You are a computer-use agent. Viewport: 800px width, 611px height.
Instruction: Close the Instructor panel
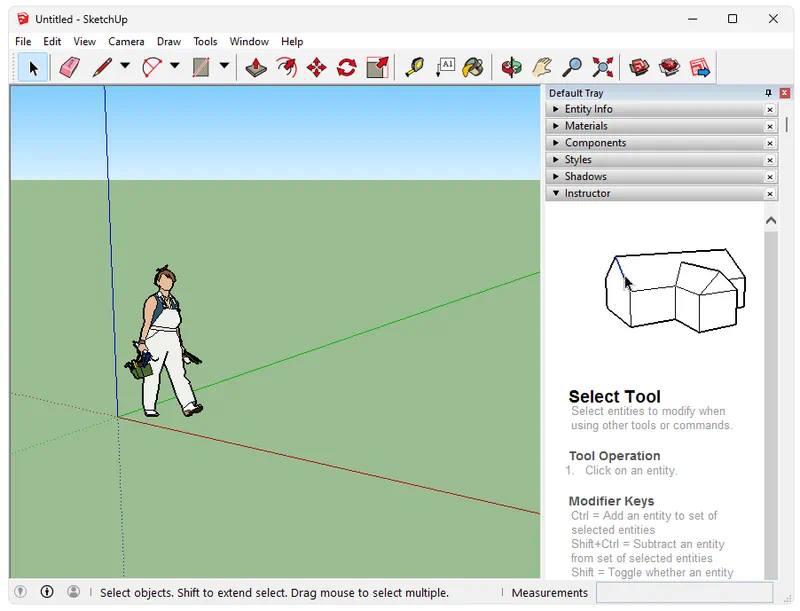tap(770, 194)
